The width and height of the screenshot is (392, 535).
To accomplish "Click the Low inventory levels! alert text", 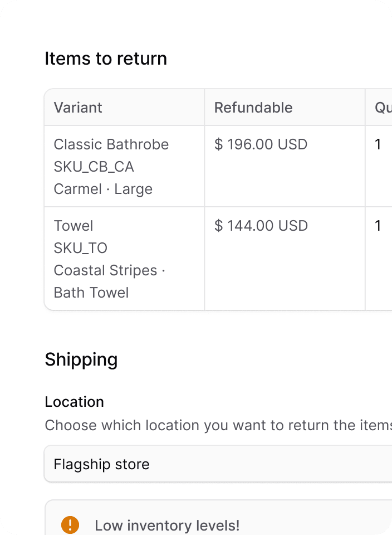I will [x=167, y=526].
